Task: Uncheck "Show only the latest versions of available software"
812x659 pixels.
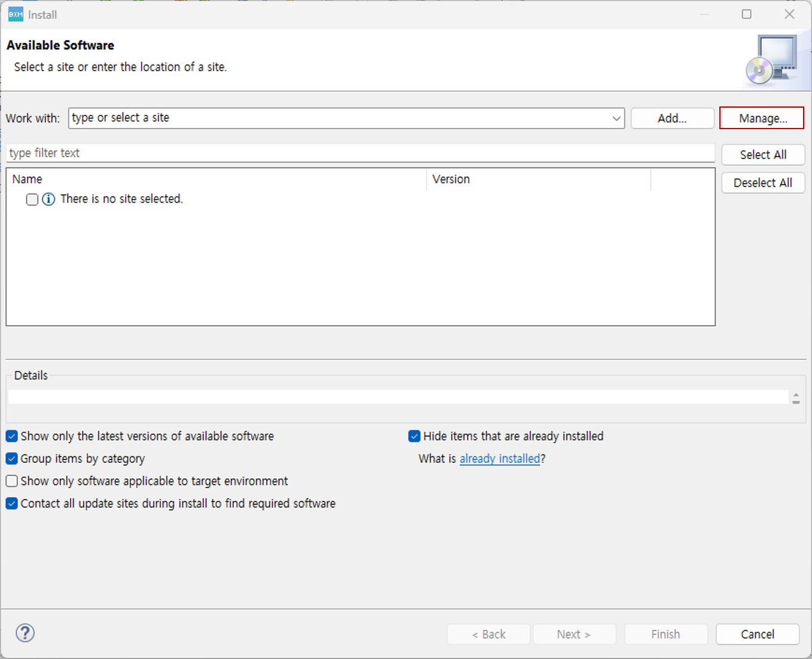Action: [11, 436]
